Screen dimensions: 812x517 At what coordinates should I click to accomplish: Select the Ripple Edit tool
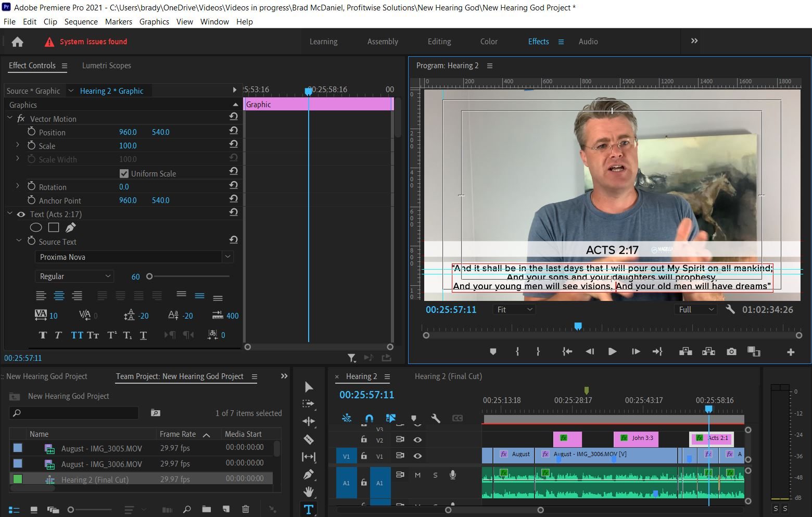click(309, 421)
